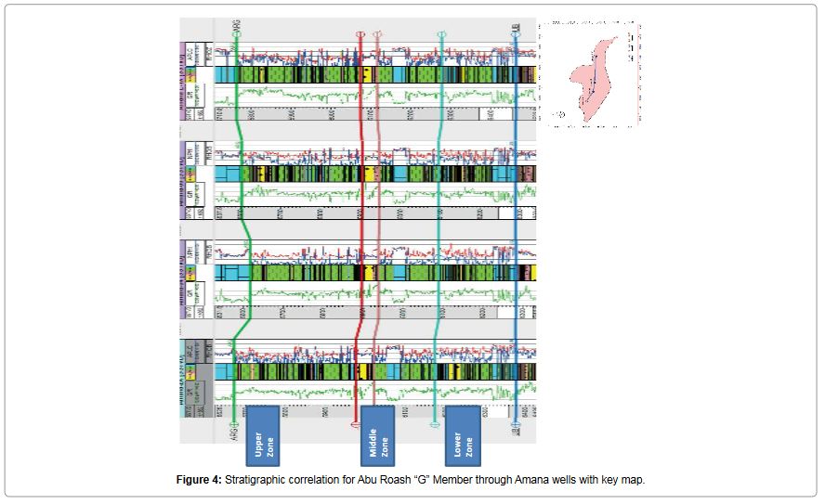Viewport: 825px width, 504px height.
Task: Click the green ARG marker circle at bottom
Action: pyautogui.click(x=234, y=425)
